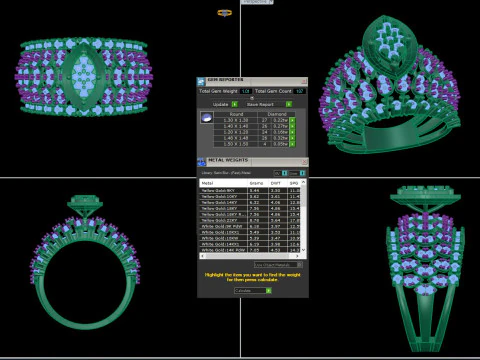
Task: Click green arrow for 1.30 x 1.30, 27 stones row
Action: [292, 120]
